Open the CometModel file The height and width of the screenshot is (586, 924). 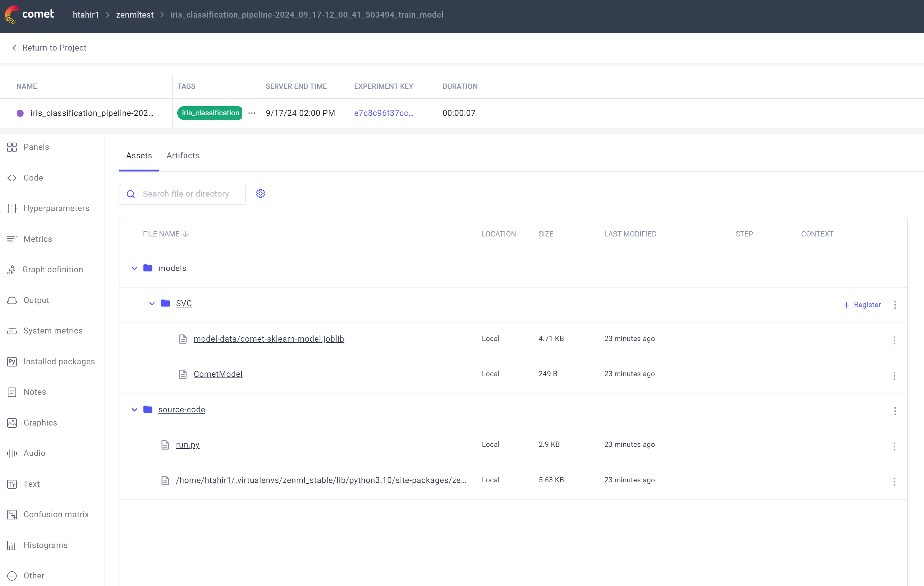click(218, 374)
